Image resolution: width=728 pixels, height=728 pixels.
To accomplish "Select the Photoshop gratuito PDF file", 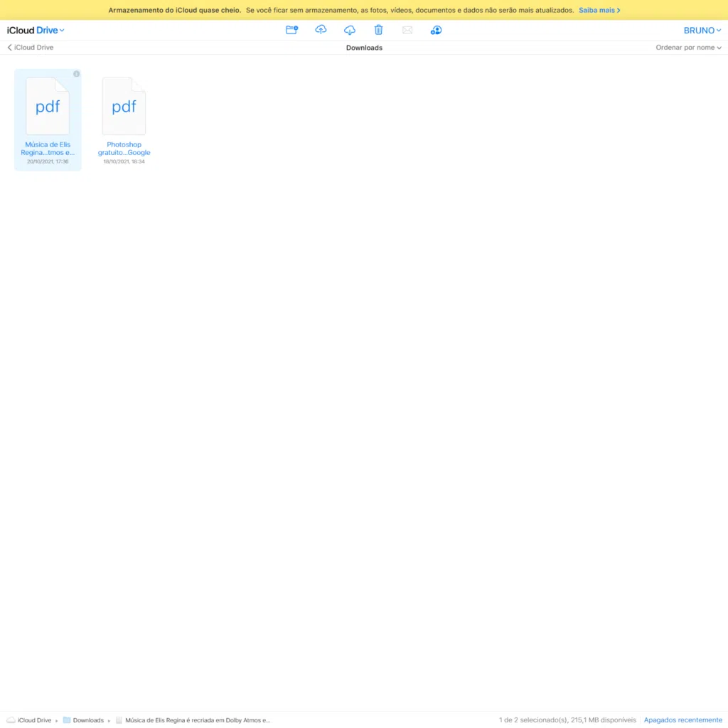I will tap(124, 107).
